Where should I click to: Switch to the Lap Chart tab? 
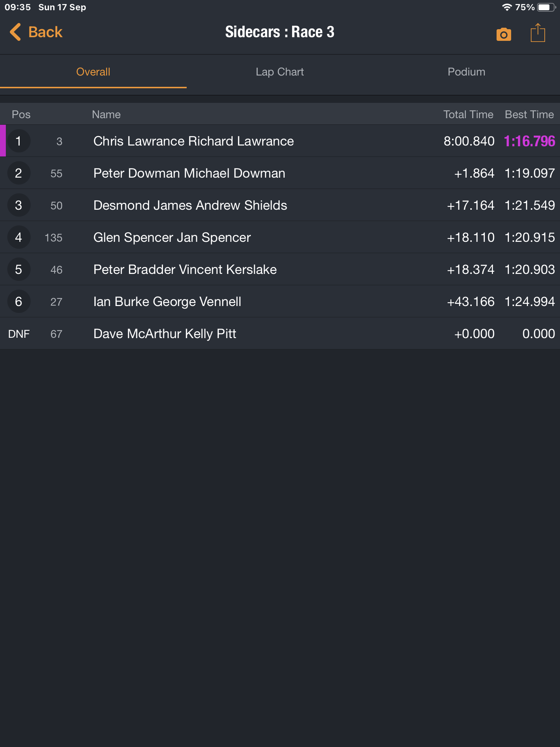(x=280, y=72)
